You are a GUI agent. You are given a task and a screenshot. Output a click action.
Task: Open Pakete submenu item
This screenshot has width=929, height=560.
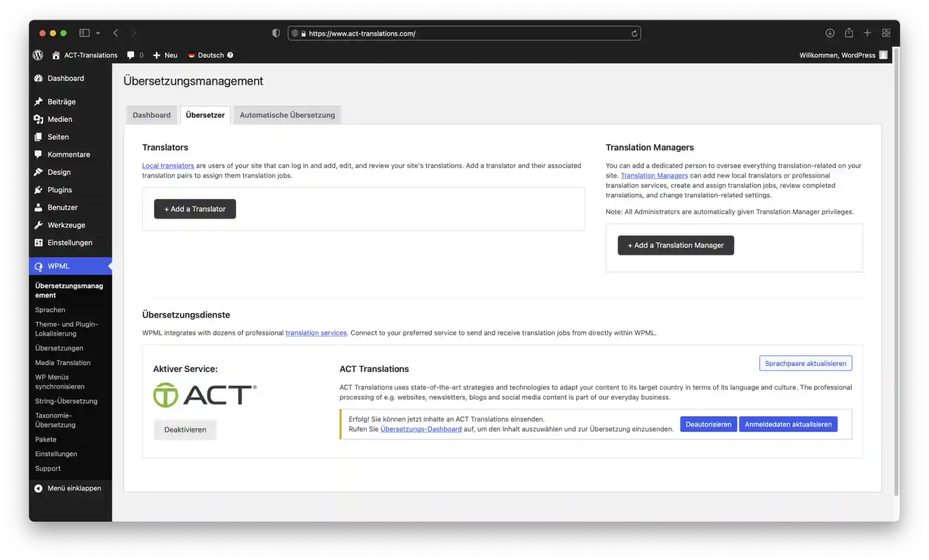point(46,439)
